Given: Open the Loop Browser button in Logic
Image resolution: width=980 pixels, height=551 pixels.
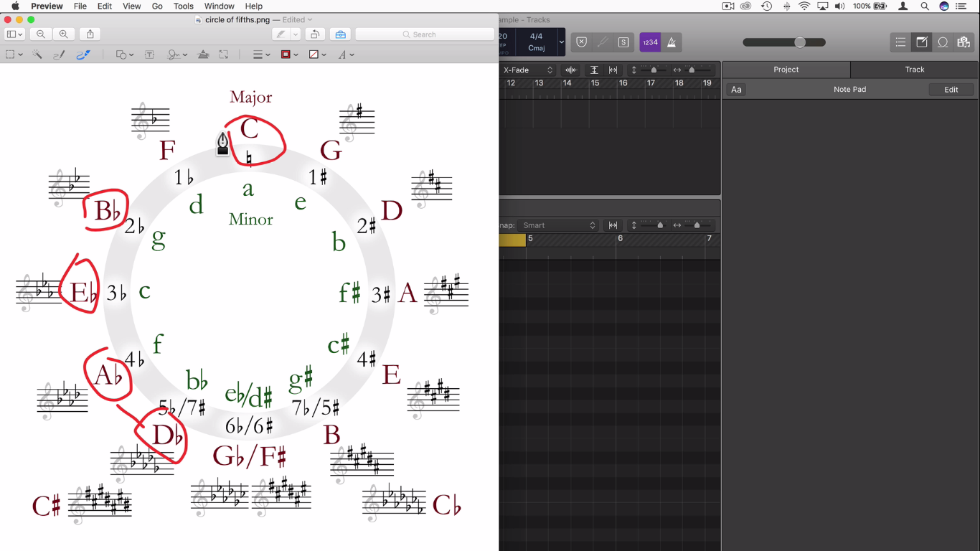Looking at the screenshot, I should coord(943,42).
